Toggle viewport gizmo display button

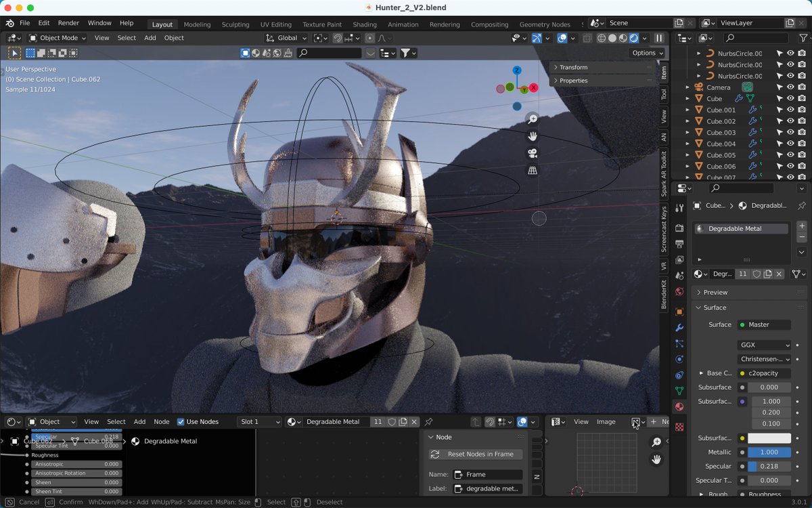coord(537,38)
